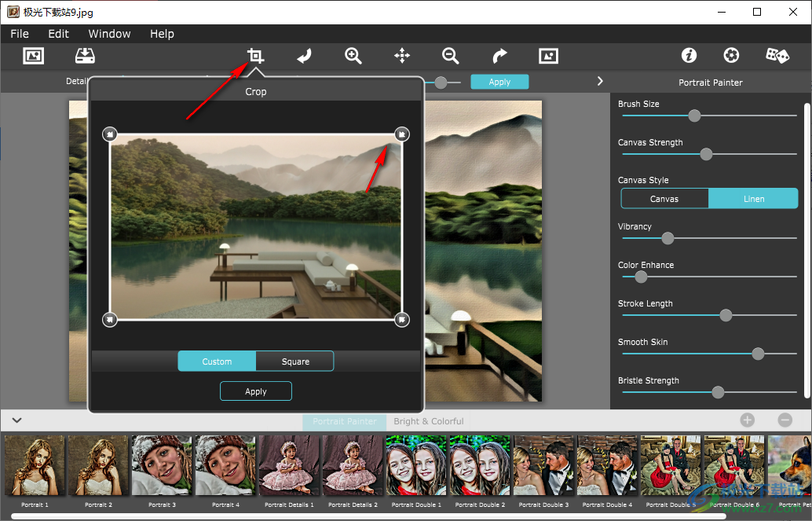Show original image compare icon
Screen dimensions: 812x521
tap(548, 56)
